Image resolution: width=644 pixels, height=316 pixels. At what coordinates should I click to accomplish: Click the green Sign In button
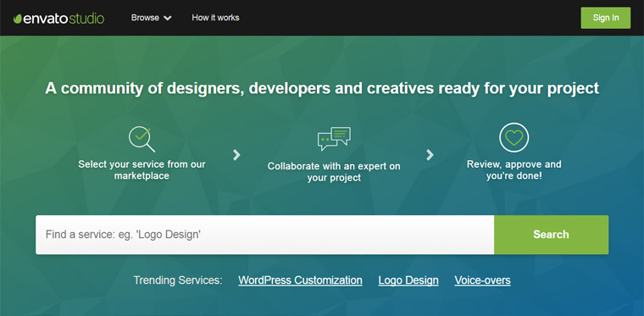(x=605, y=18)
